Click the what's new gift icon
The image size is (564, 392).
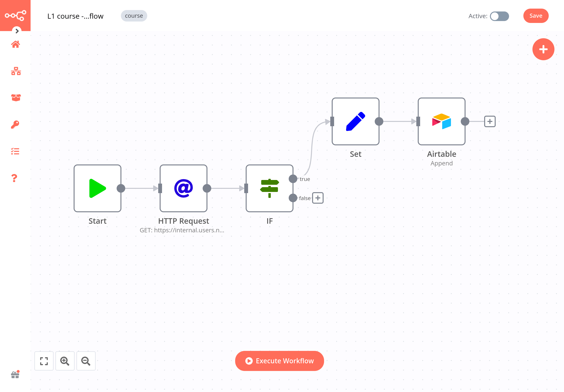pos(15,374)
